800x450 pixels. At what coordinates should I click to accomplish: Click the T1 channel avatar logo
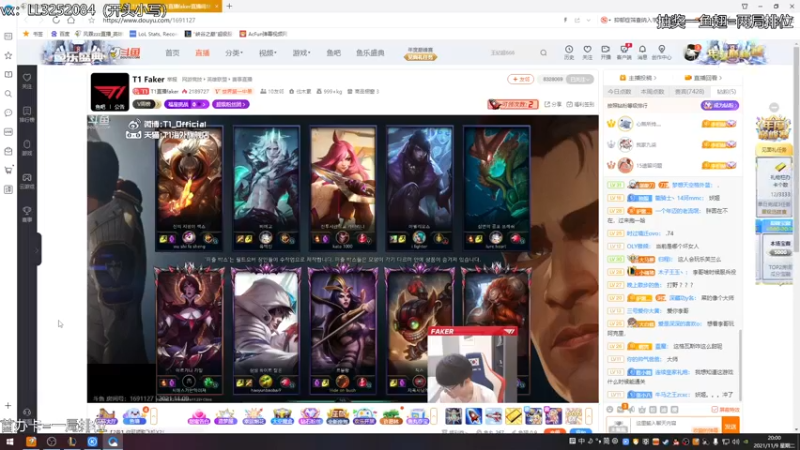click(110, 92)
